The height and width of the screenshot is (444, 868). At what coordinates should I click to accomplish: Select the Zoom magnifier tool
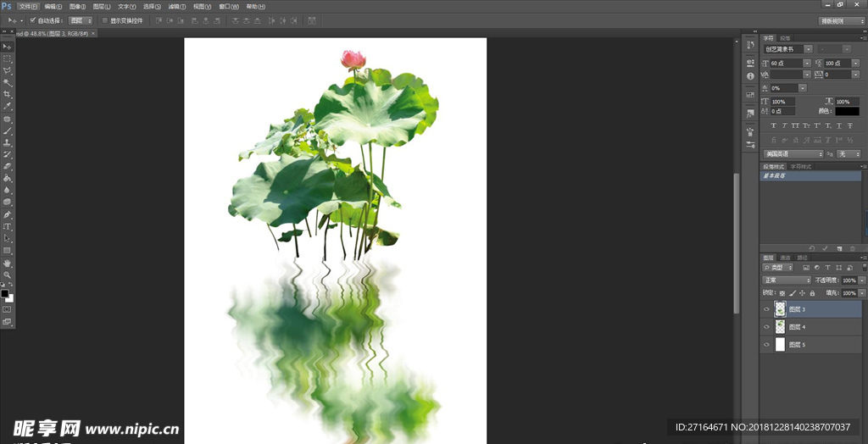7,275
